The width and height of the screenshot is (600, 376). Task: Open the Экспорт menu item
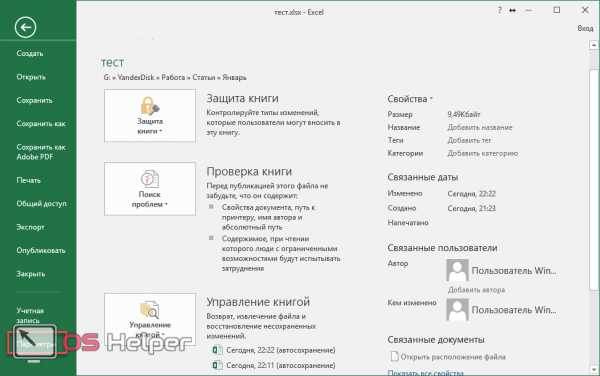[30, 227]
